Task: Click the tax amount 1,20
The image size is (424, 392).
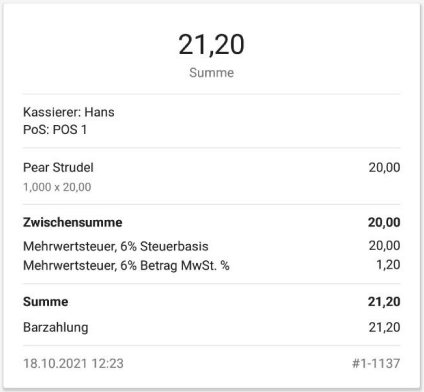Action: click(x=388, y=265)
